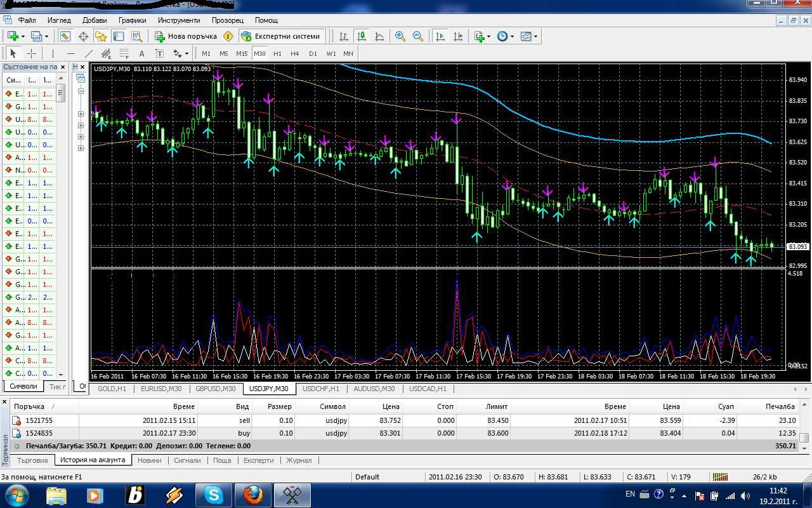812x508 pixels.
Task: Select the Horizontal Line drawing tool
Action: pos(71,53)
